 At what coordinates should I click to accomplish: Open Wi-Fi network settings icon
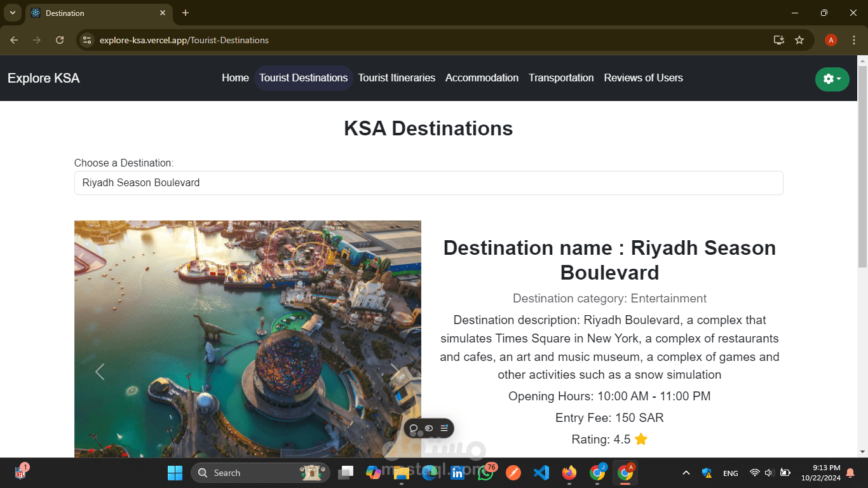pos(755,473)
